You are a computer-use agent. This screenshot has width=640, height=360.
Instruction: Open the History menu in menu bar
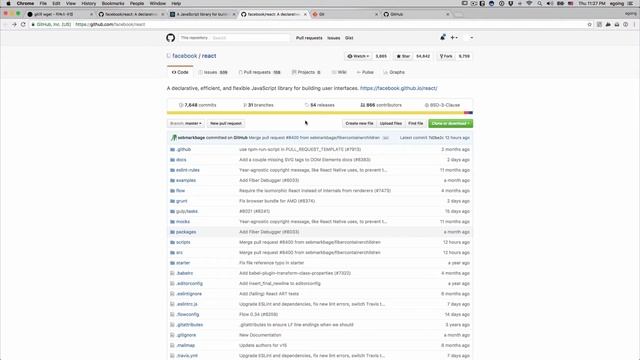click(x=89, y=3)
